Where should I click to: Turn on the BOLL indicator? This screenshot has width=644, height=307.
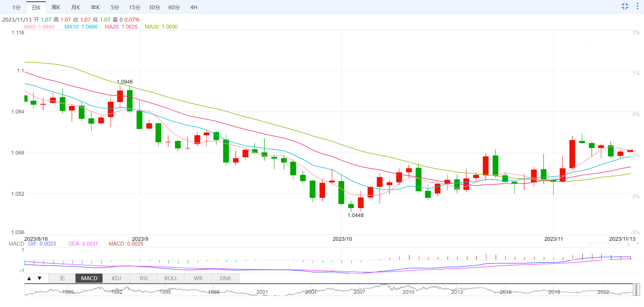pos(171,278)
